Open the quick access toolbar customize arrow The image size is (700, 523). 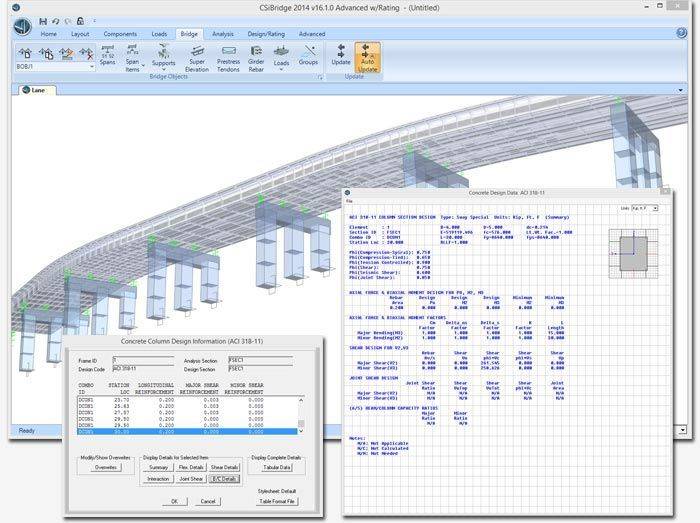[94, 21]
